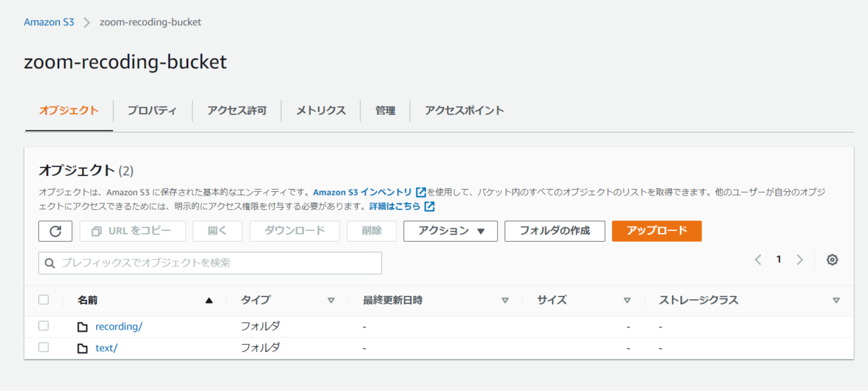
Task: Sort by タイプ column arrow
Action: tap(331, 300)
